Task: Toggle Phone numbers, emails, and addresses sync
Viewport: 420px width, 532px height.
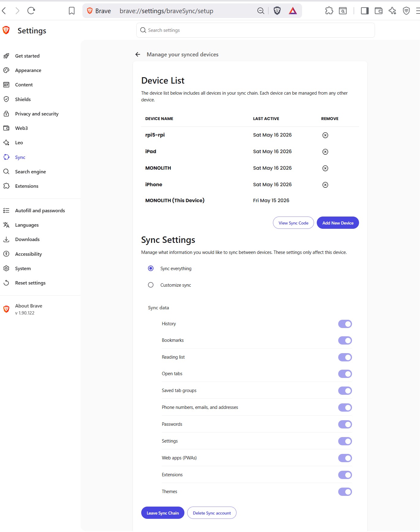Action: tap(345, 407)
